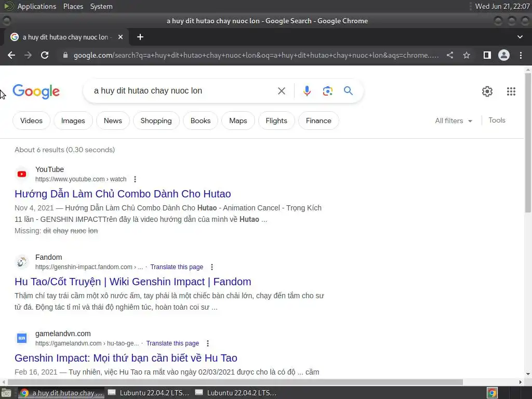Click the gamelandvn.com result favicon

pos(22,338)
